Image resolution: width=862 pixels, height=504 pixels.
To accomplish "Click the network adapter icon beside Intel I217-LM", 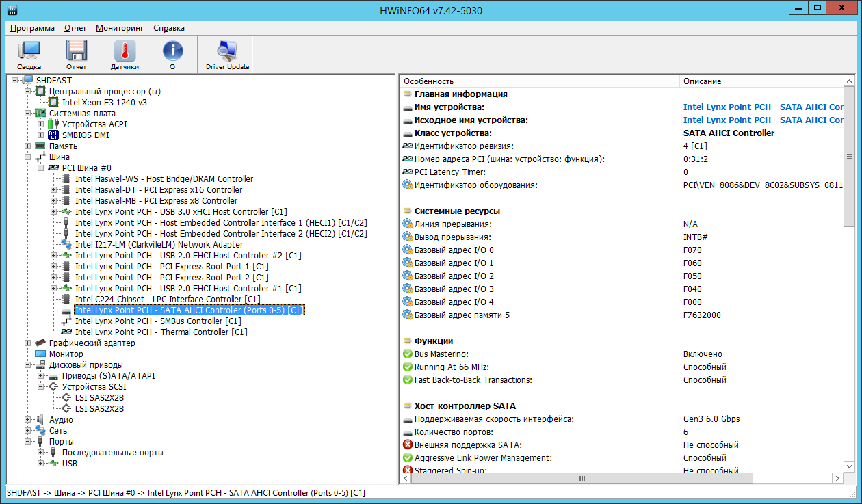I will tap(66, 245).
